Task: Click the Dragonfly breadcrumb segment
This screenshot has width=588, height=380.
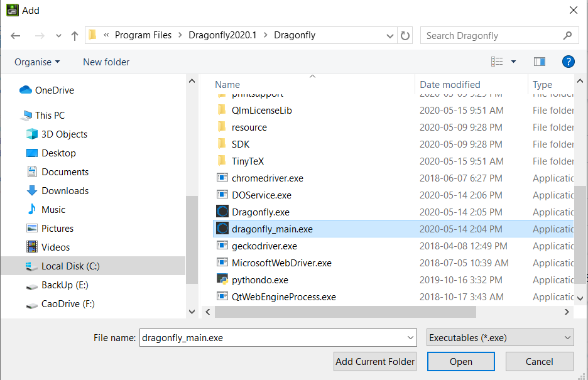Action: pyautogui.click(x=295, y=35)
